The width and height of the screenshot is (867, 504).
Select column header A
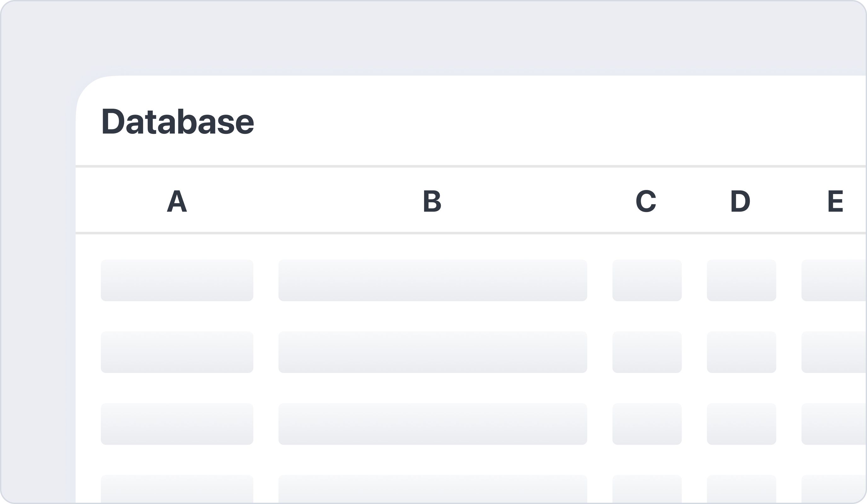(x=177, y=201)
